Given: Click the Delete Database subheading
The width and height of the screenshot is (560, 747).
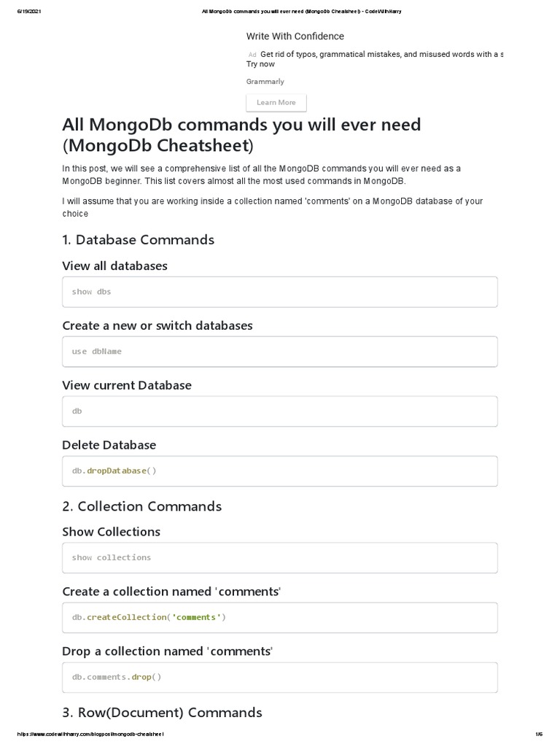Looking at the screenshot, I should point(109,445).
